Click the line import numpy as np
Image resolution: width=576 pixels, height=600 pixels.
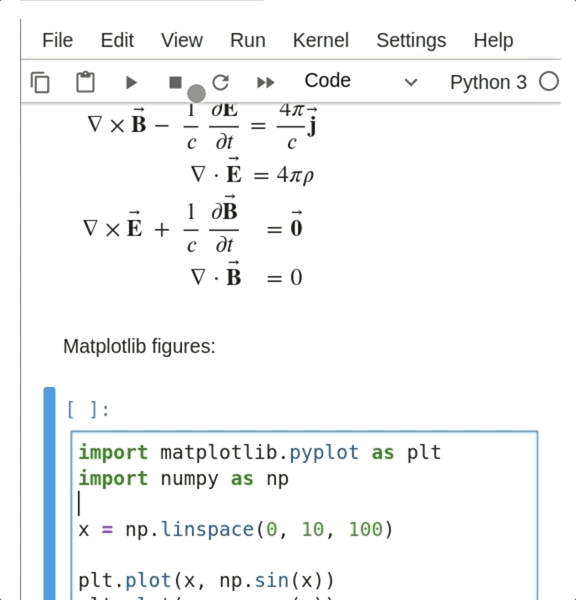[184, 479]
